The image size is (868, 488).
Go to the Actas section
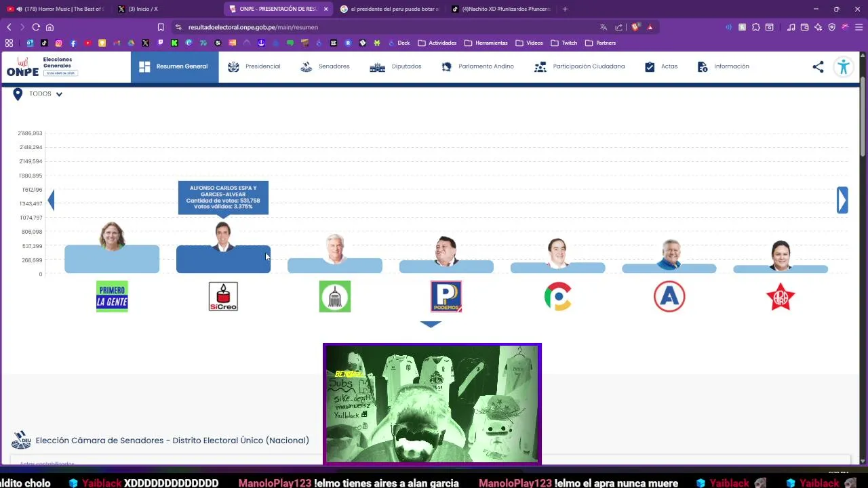coord(661,66)
